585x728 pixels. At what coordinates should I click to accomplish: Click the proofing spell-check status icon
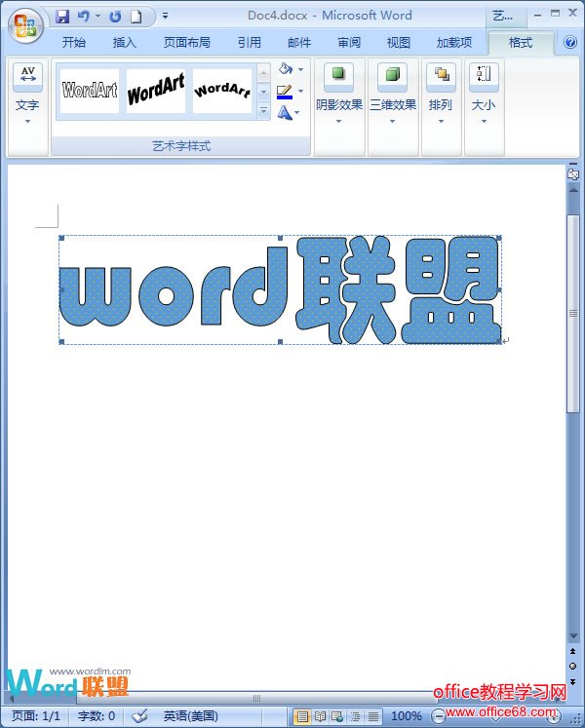tap(138, 716)
